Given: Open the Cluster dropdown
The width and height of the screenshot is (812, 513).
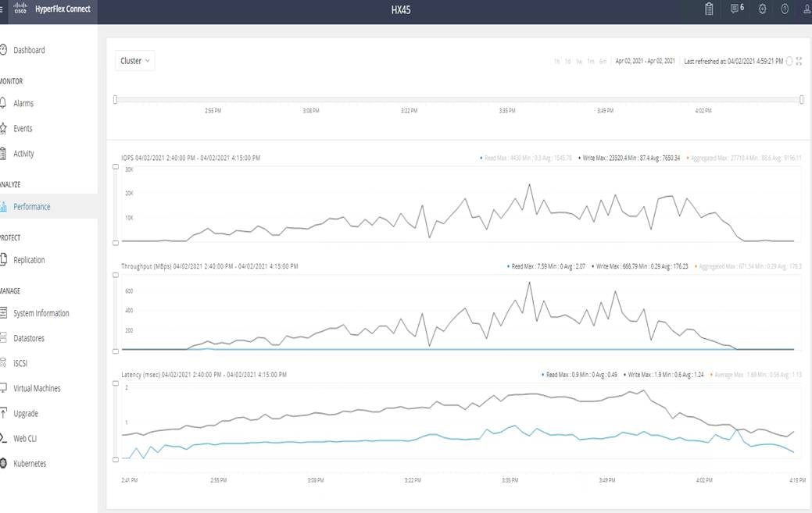Looking at the screenshot, I should tap(134, 60).
